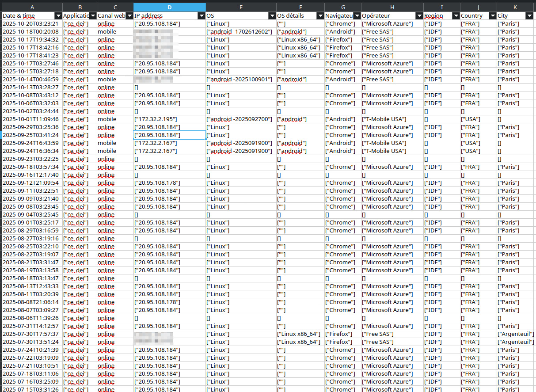Viewport: 536px width, 392px height.
Task: Open the Application column filter arrow
Action: (x=93, y=16)
